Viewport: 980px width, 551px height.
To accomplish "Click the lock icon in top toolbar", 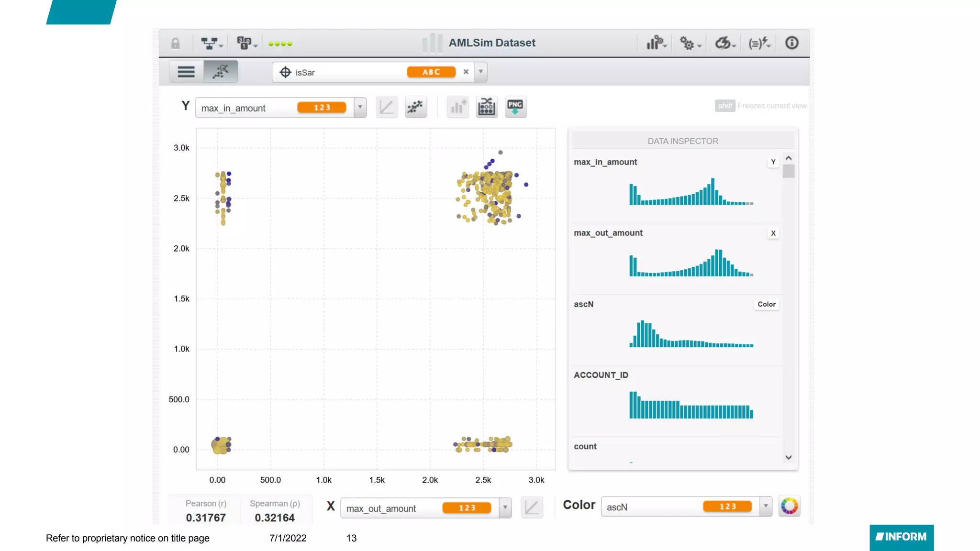I will coord(175,44).
